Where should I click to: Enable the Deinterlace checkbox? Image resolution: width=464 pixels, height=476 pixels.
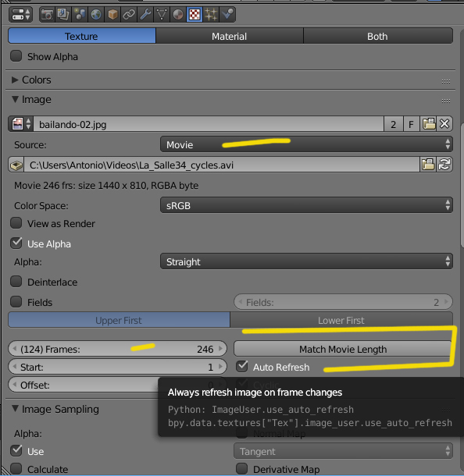click(x=16, y=282)
